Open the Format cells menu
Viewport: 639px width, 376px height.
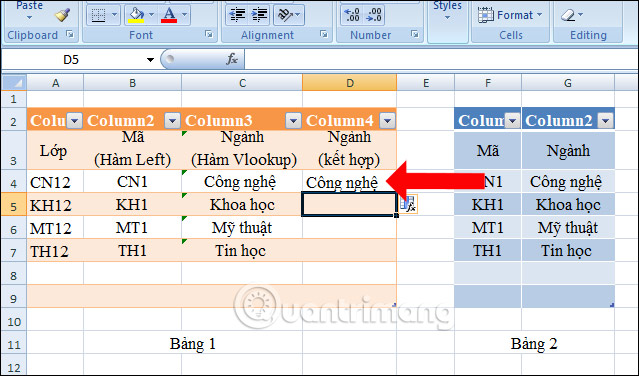(x=509, y=15)
